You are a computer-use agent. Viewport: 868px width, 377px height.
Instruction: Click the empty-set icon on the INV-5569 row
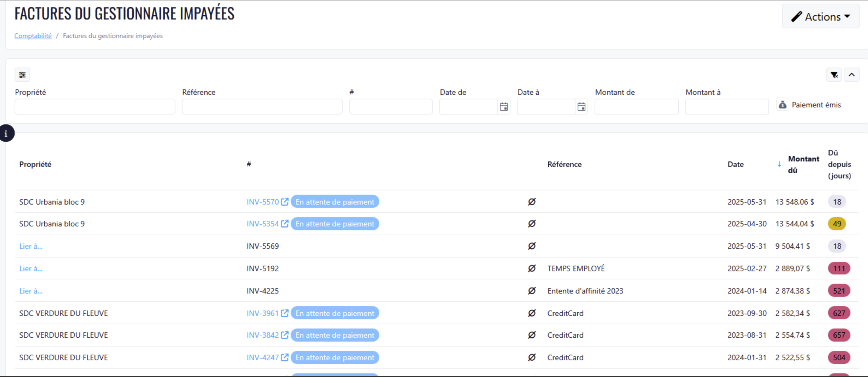532,246
